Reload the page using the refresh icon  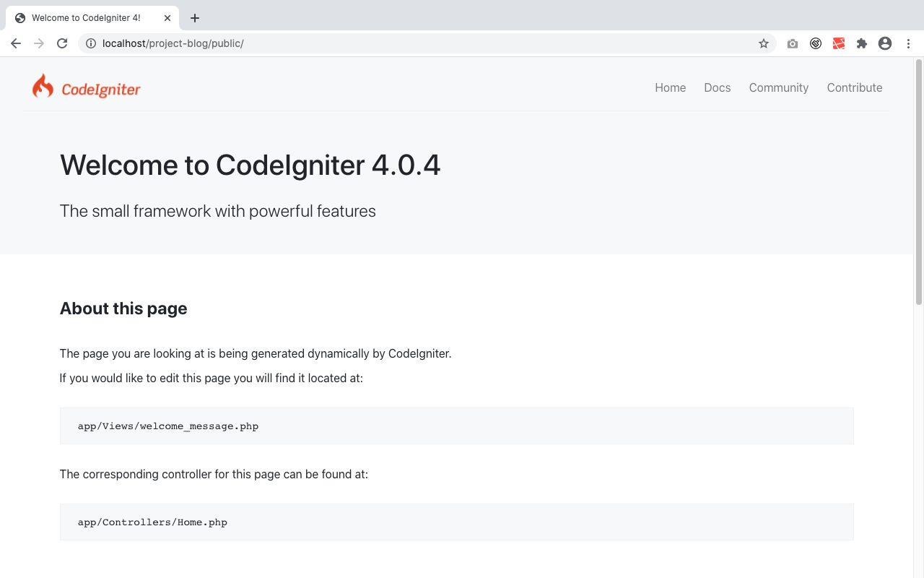62,43
